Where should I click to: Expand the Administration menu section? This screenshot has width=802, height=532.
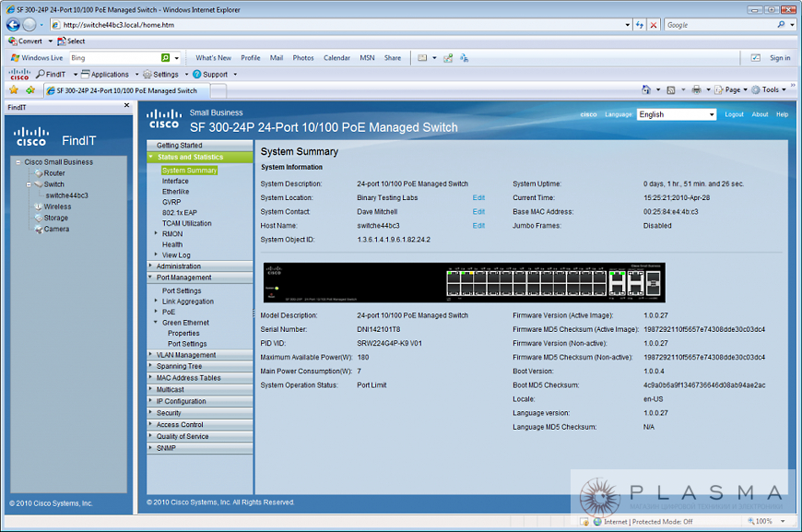click(199, 266)
